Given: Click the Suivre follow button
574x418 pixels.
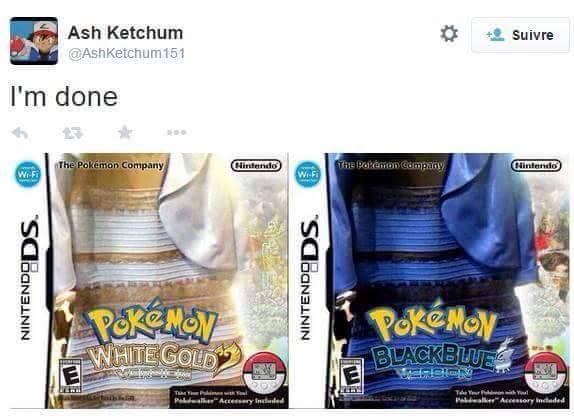Looking at the screenshot, I should [x=520, y=35].
